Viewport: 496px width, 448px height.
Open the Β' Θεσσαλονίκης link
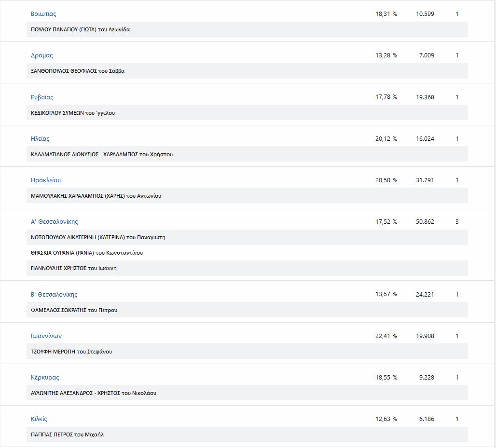[x=54, y=295]
